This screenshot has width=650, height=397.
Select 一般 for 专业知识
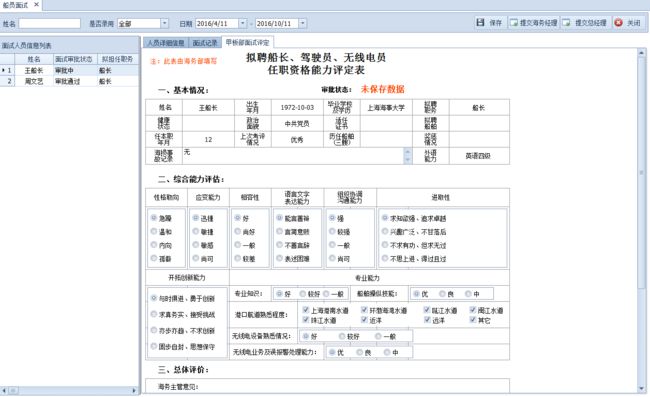click(x=326, y=294)
